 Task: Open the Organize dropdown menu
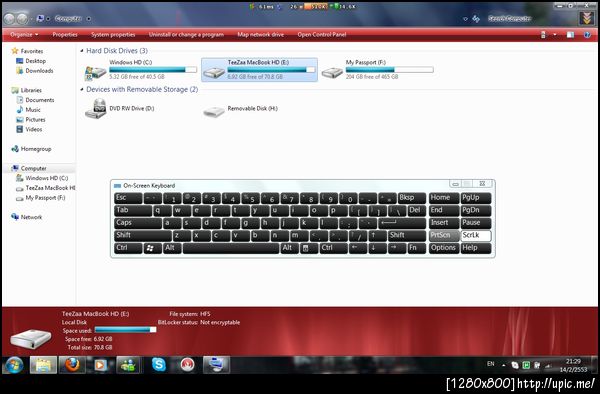24,34
